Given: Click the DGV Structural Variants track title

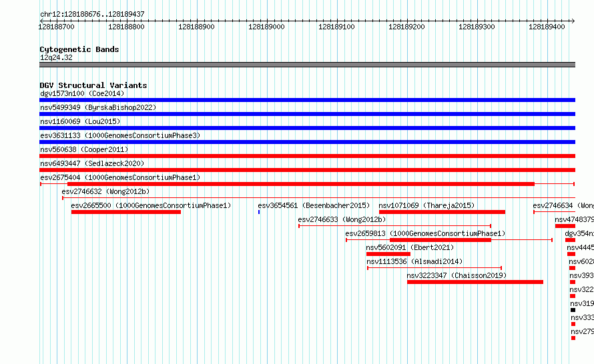Looking at the screenshot, I should coord(93,85).
